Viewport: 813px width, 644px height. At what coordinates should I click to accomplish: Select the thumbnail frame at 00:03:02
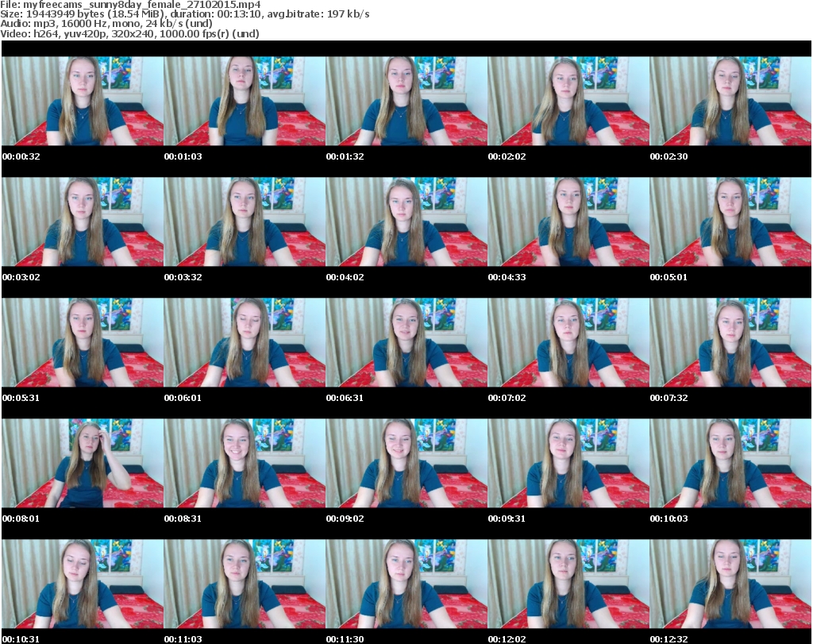pos(83,222)
